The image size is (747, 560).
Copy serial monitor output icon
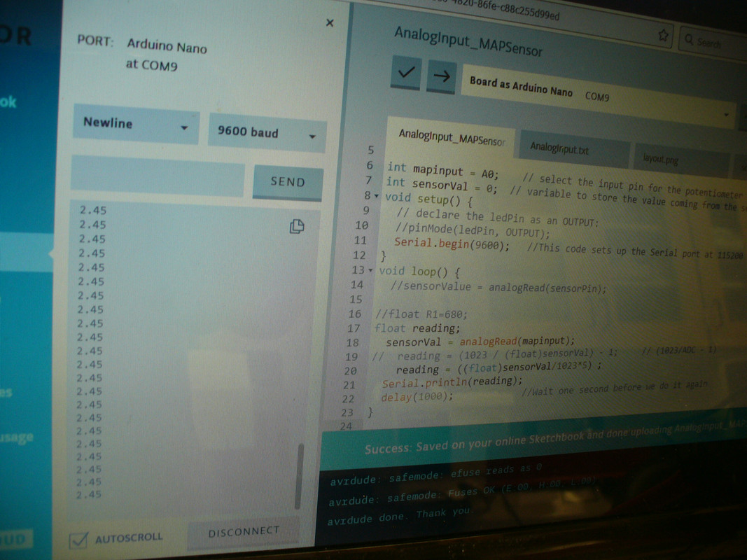[x=297, y=226]
